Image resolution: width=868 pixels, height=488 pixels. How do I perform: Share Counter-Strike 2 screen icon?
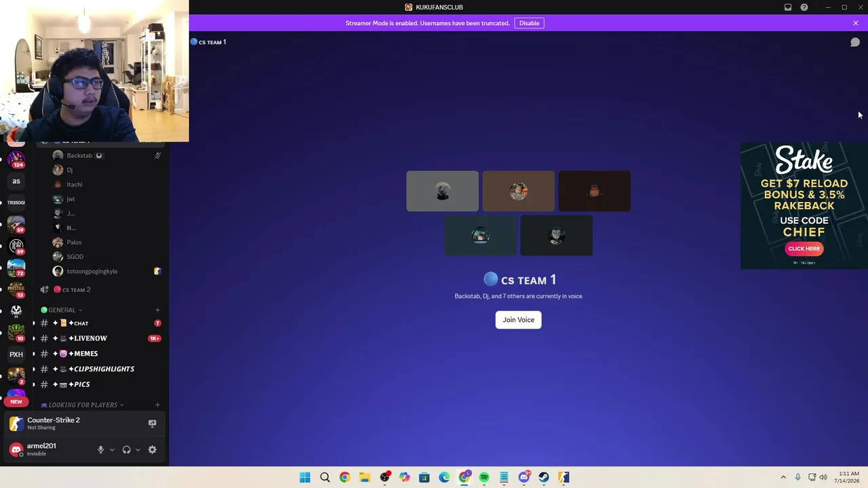[152, 424]
